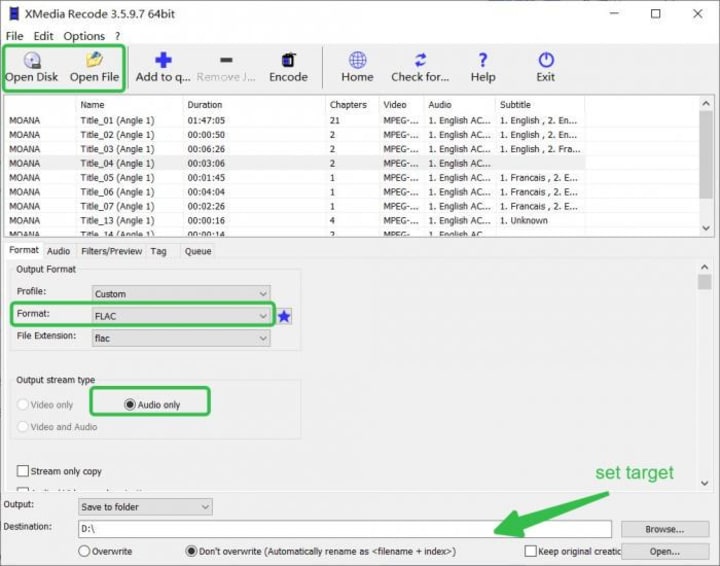Click the duration value 01:47:05

click(x=206, y=120)
